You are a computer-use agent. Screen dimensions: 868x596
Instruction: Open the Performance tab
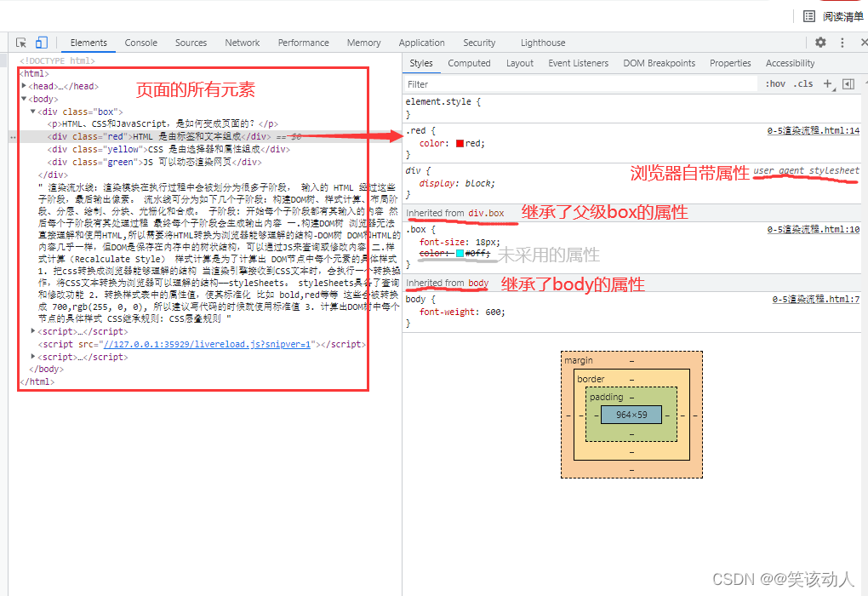click(x=303, y=43)
